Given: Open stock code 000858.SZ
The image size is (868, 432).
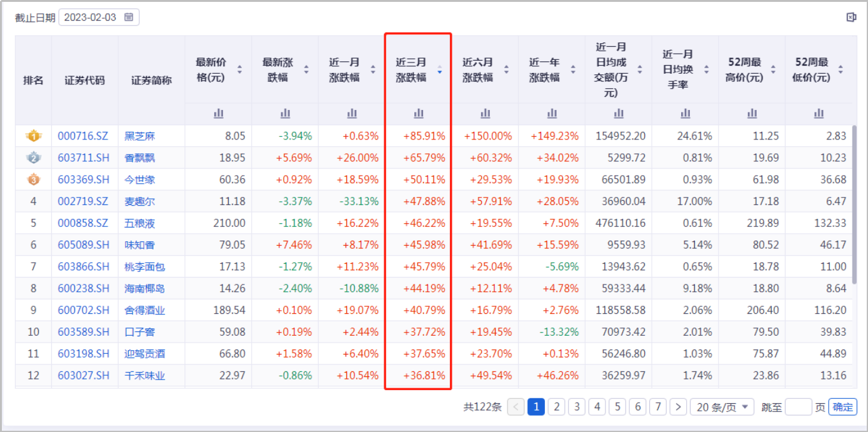Looking at the screenshot, I should pyautogui.click(x=83, y=223).
